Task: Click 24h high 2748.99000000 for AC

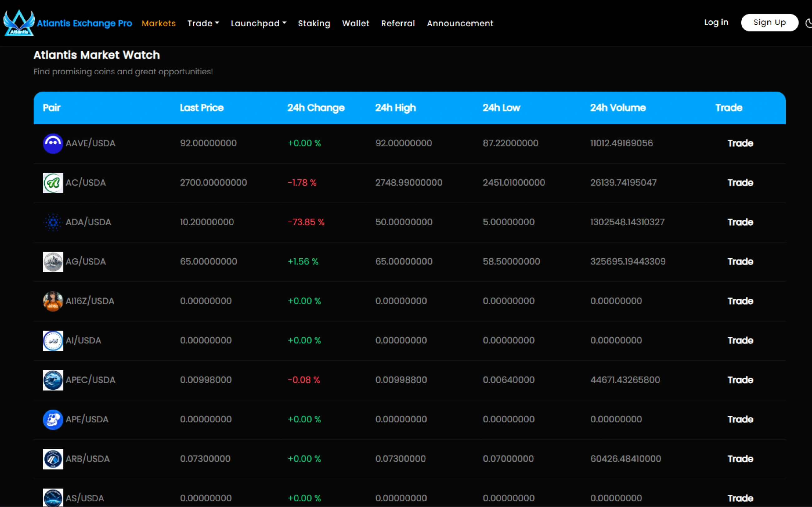Action: tap(409, 182)
